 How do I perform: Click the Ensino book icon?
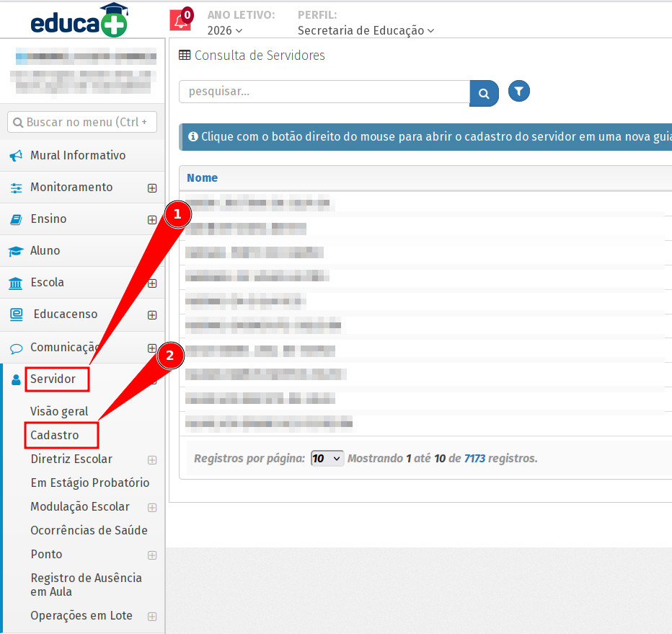[x=16, y=219]
